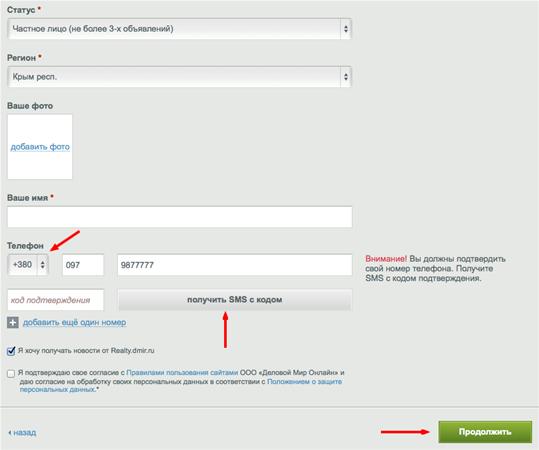The width and height of the screenshot is (539, 450).
Task: Uncheck the Realty.dmir.ru news subscription checkbox
Action: pyautogui.click(x=11, y=351)
